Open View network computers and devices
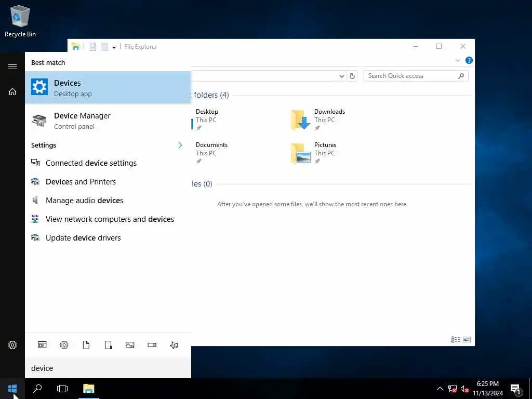 click(108, 219)
